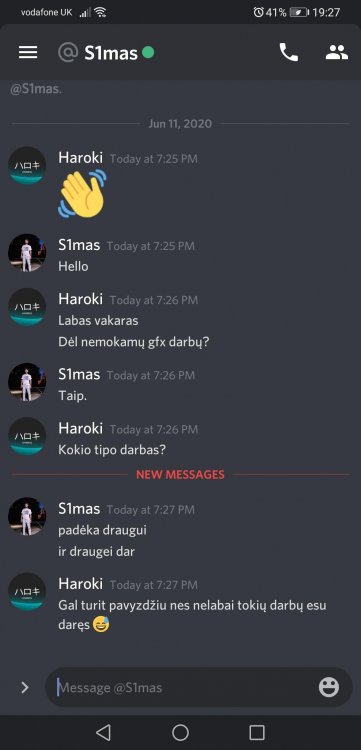
Task: Tap the Android back navigation button
Action: pyautogui.click(x=103, y=732)
